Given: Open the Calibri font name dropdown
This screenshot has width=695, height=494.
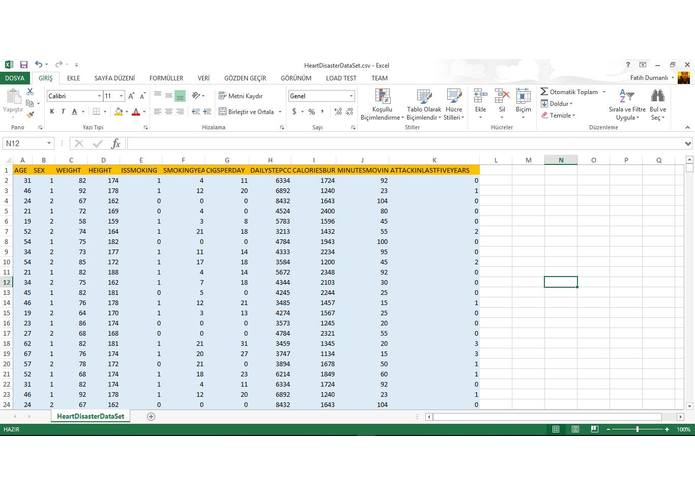Looking at the screenshot, I should pyautogui.click(x=99, y=96).
